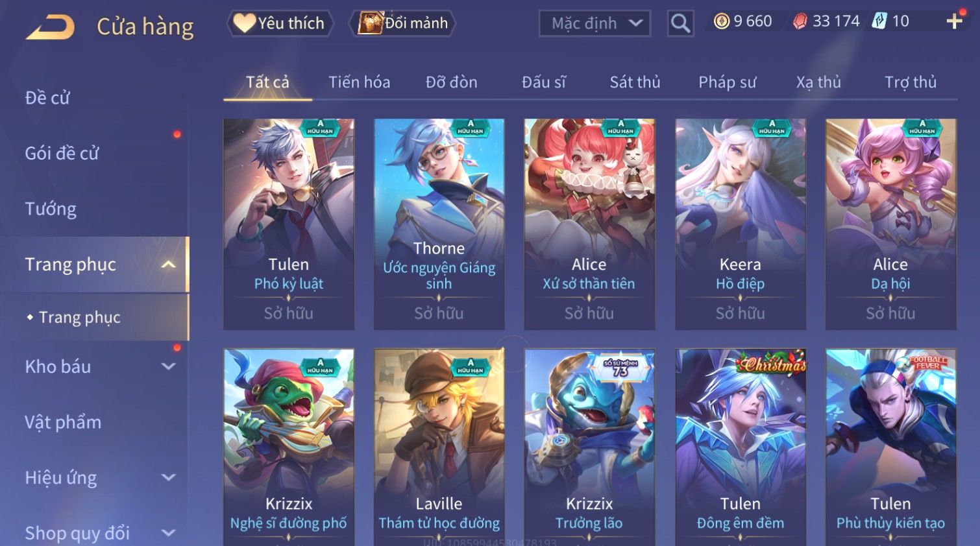Expand the Kho báu sidebar section
Viewport: 980px width, 546px height.
168,366
